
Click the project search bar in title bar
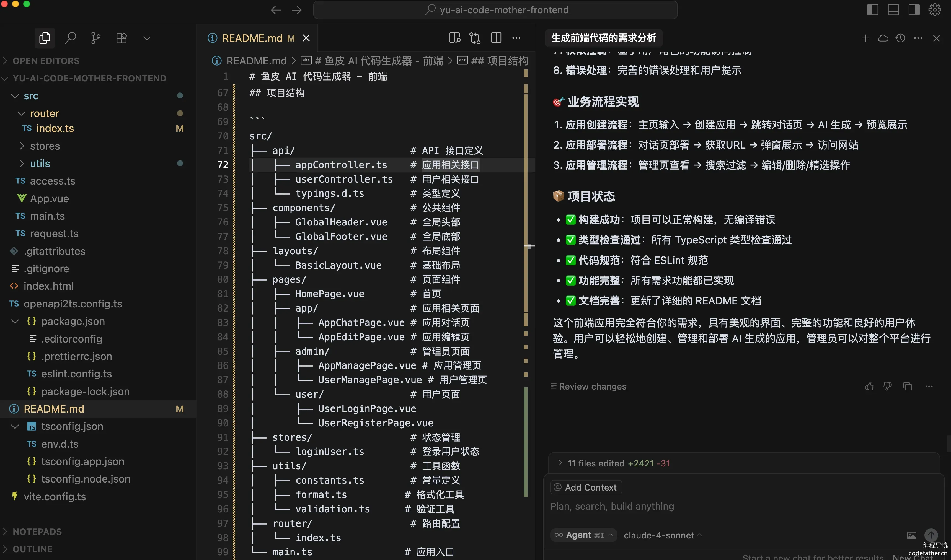(495, 10)
